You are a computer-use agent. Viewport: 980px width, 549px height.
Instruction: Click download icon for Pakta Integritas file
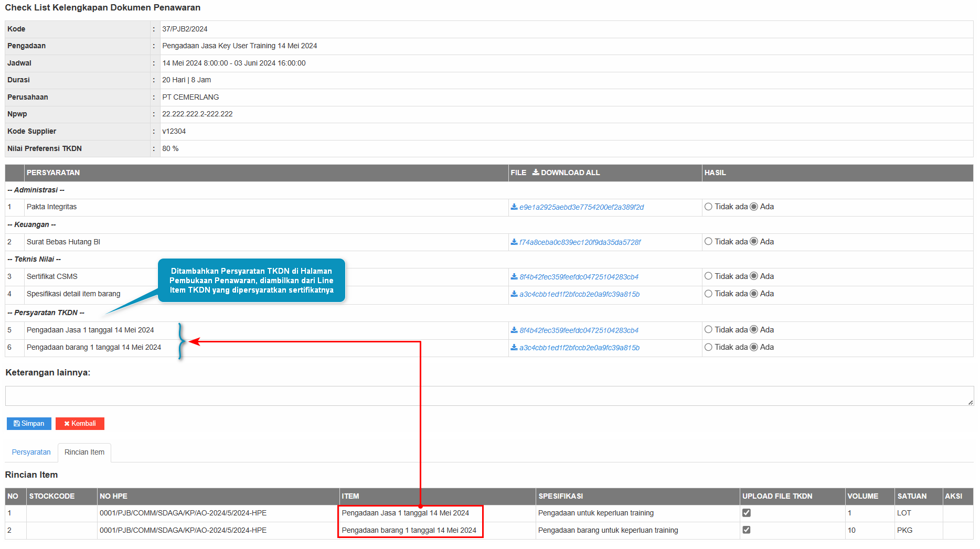[x=514, y=207]
